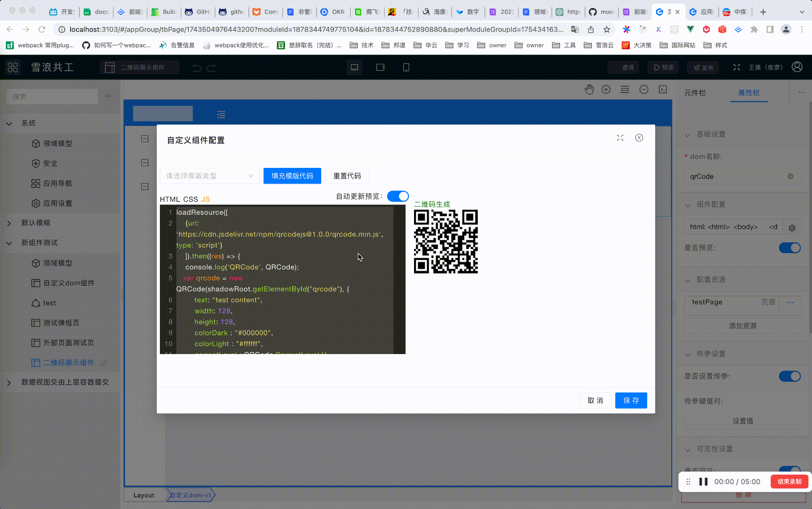Click the 设置值 button

[743, 421]
